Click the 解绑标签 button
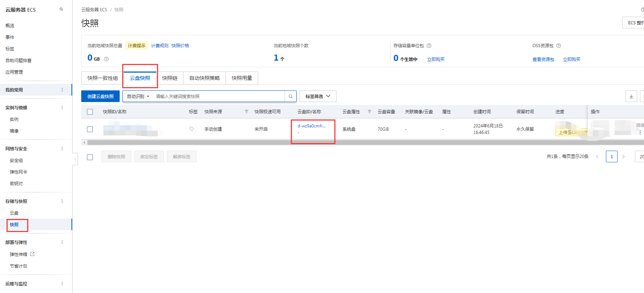The width and height of the screenshot is (644, 293). (x=182, y=156)
